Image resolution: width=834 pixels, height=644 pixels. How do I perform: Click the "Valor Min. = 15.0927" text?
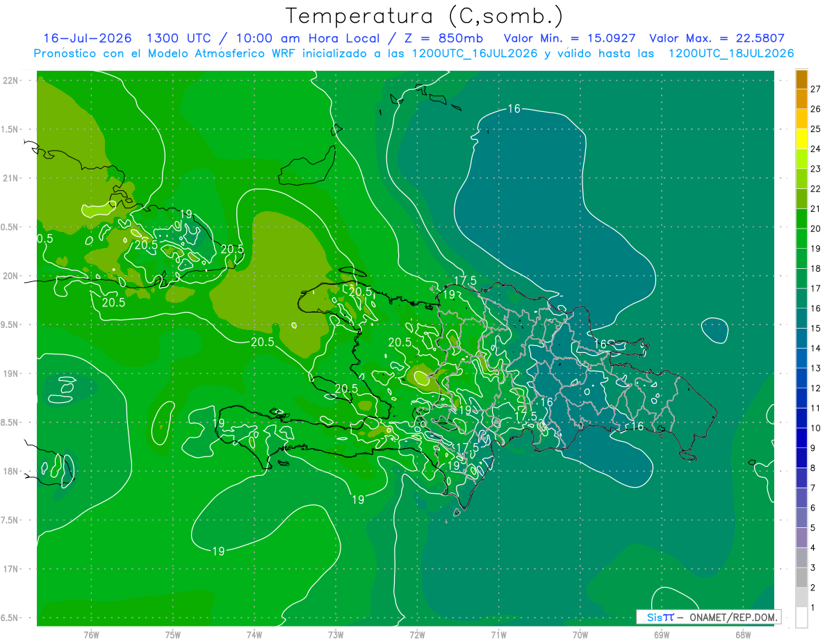[569, 38]
